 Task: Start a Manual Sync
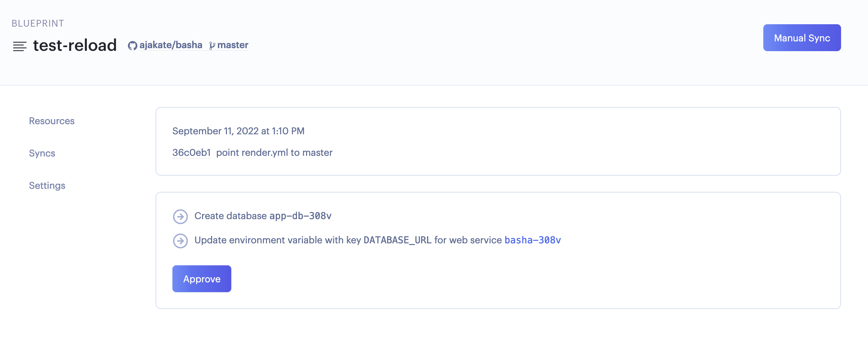[802, 38]
